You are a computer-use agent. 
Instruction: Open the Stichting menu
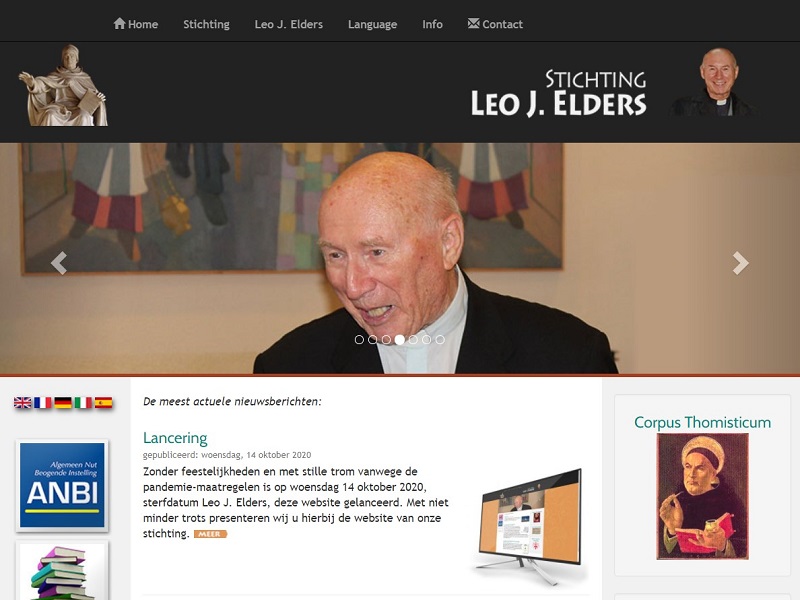(x=206, y=24)
